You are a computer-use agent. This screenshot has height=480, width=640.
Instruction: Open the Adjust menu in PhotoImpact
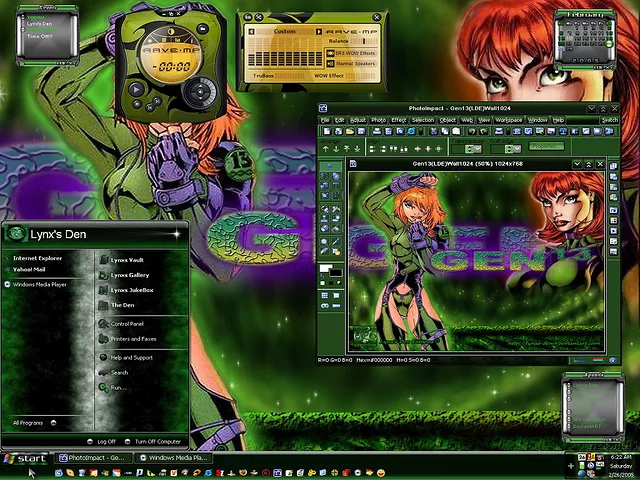click(x=358, y=120)
